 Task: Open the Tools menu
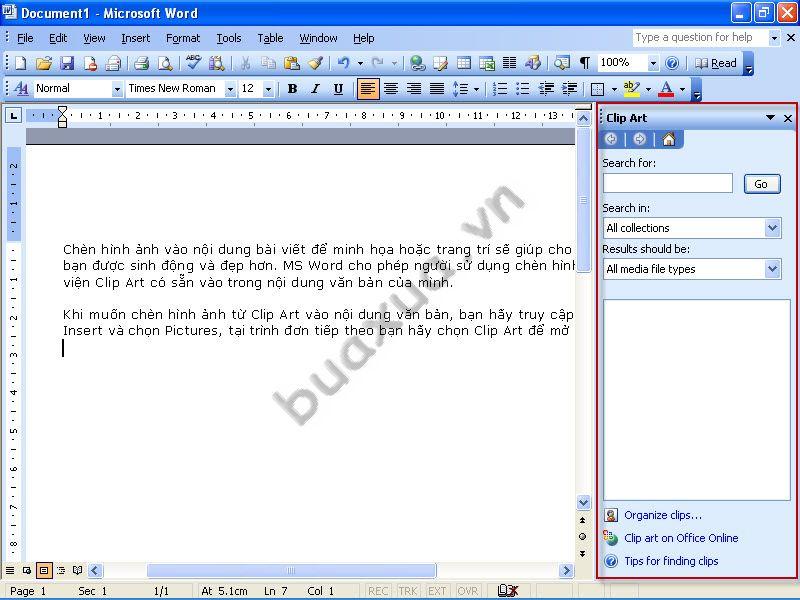[x=229, y=38]
